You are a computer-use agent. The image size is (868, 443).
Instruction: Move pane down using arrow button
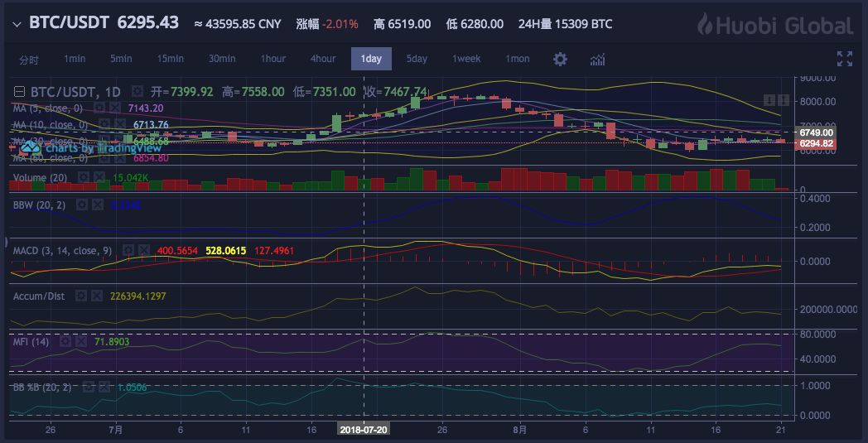click(x=770, y=100)
